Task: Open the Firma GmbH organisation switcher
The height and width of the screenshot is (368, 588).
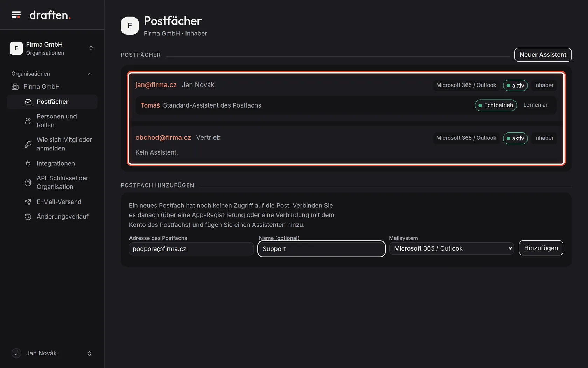Action: [x=52, y=48]
